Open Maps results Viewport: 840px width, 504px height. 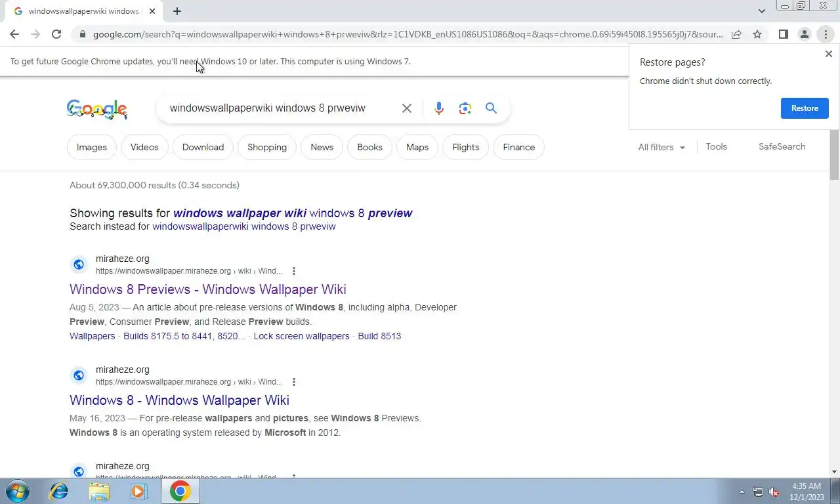pos(417,147)
